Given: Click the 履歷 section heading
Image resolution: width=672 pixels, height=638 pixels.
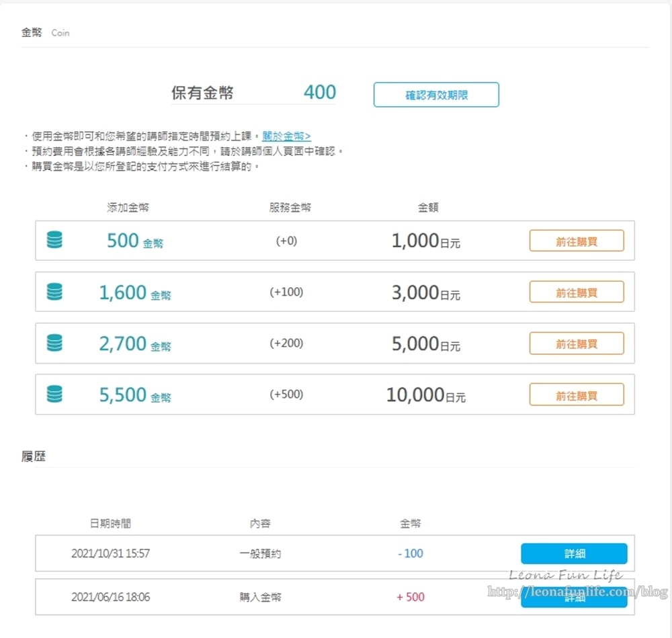Looking at the screenshot, I should coord(34,456).
